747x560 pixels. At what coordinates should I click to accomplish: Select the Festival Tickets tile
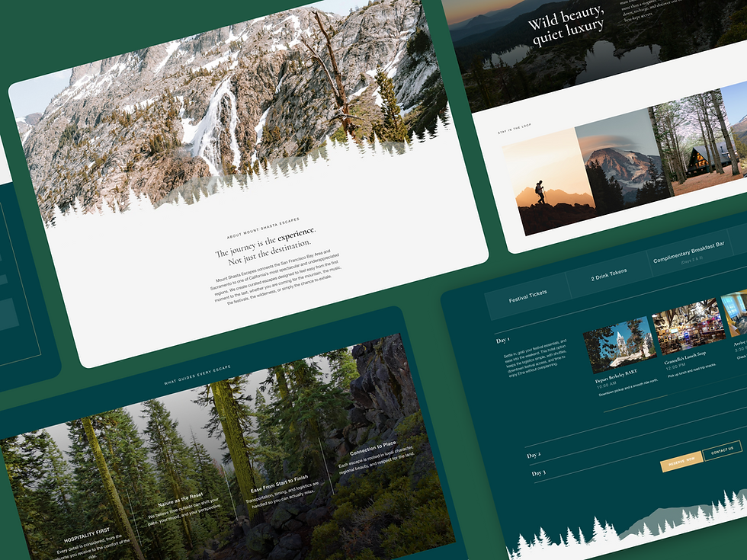[x=527, y=296]
